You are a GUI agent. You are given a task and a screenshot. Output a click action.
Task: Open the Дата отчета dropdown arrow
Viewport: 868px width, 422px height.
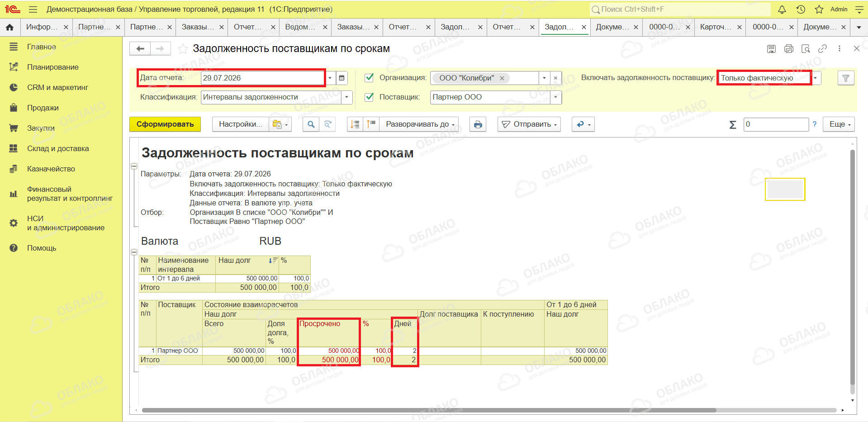pyautogui.click(x=330, y=78)
